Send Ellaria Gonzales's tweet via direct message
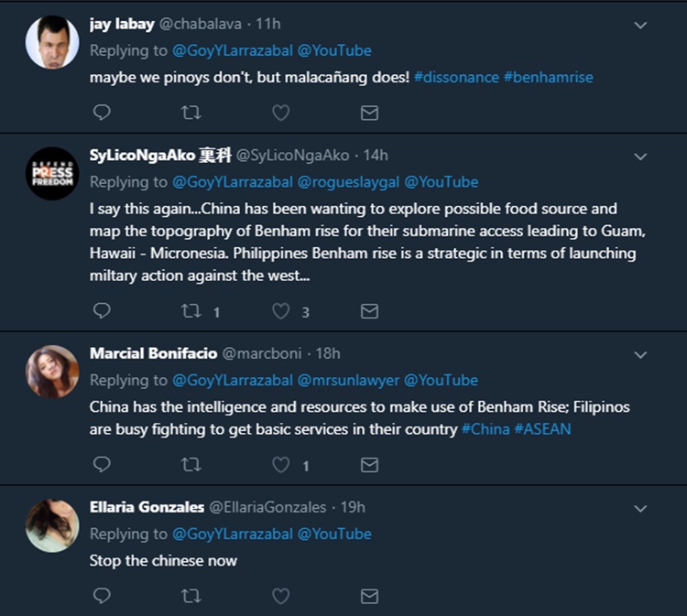 [x=369, y=596]
